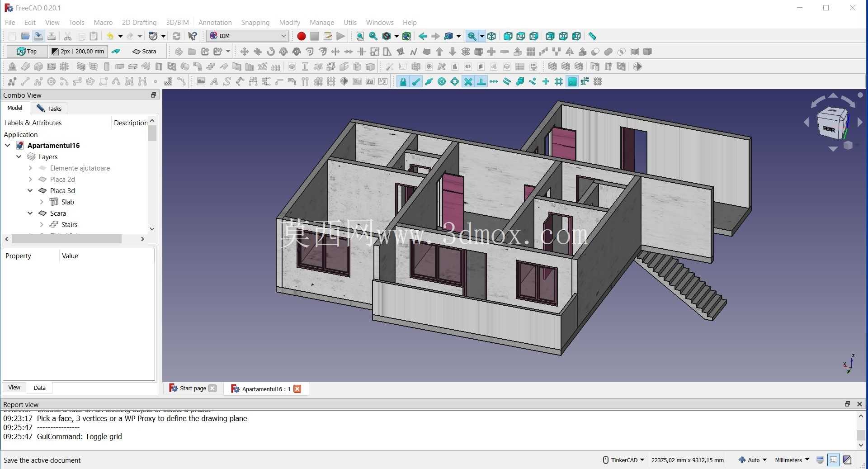Toggle snap to center
Image resolution: width=868 pixels, height=469 pixels.
click(442, 81)
